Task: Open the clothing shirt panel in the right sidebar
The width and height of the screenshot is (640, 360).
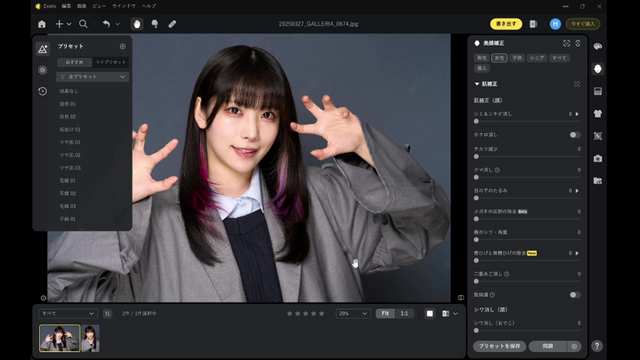Action: [598, 113]
